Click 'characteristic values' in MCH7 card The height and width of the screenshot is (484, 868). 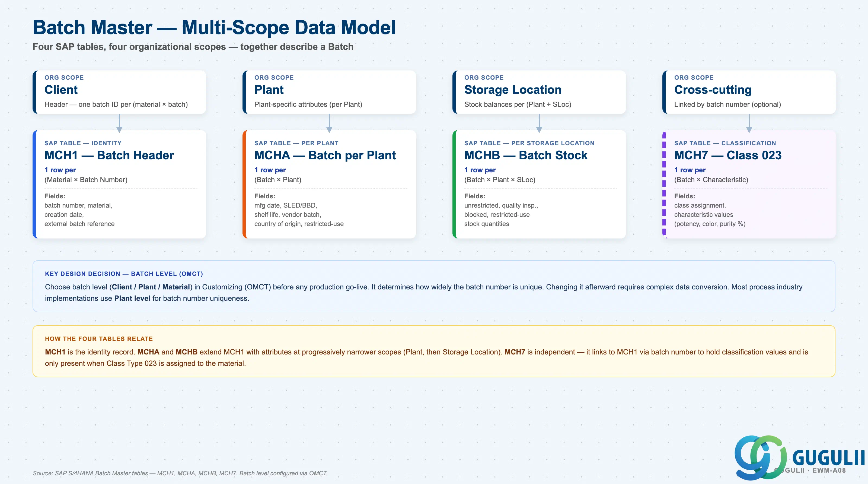pyautogui.click(x=704, y=214)
